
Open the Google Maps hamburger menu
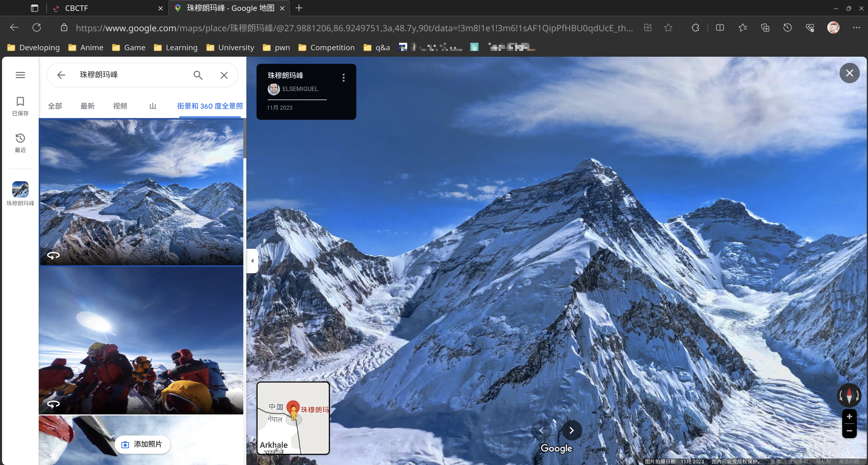(20, 75)
